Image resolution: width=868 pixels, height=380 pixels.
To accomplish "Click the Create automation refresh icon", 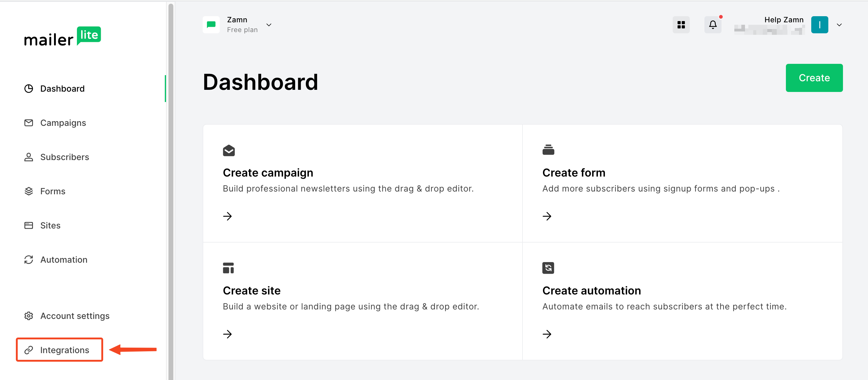I will pos(548,268).
